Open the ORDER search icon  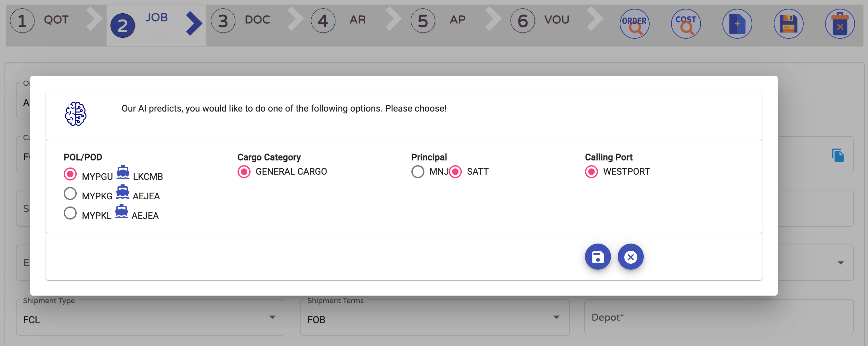pyautogui.click(x=634, y=24)
